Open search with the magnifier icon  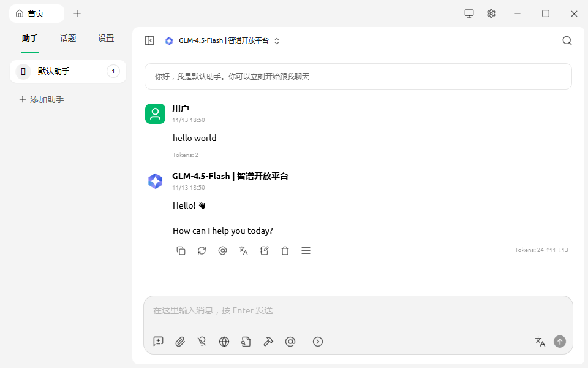pos(567,40)
